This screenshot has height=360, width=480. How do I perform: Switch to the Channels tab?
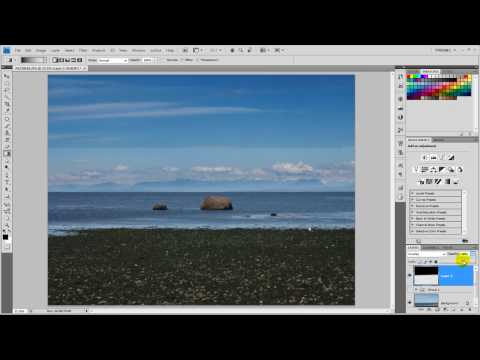click(430, 248)
